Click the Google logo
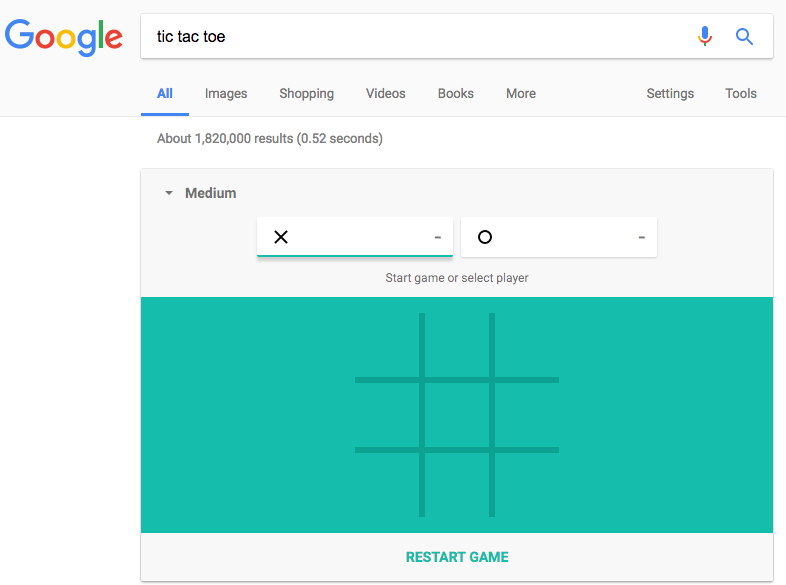This screenshot has width=786, height=585. click(x=64, y=37)
